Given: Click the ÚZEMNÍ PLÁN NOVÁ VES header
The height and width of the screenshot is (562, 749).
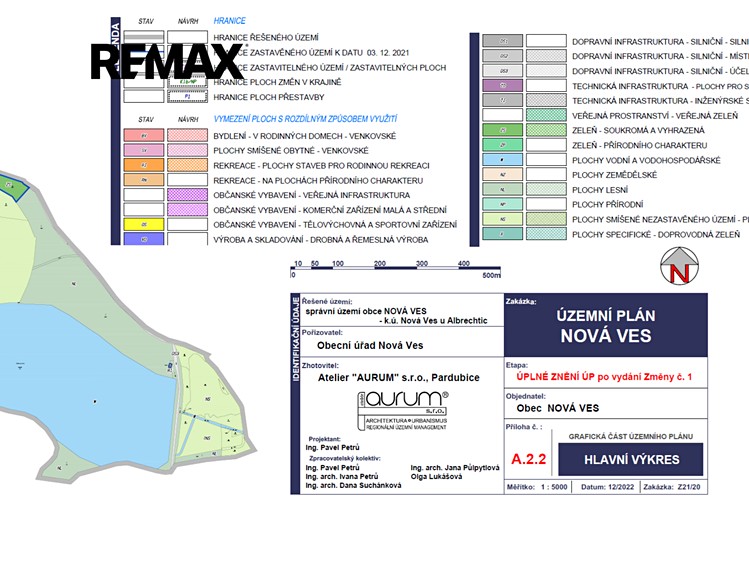Looking at the screenshot, I should click(x=606, y=326).
